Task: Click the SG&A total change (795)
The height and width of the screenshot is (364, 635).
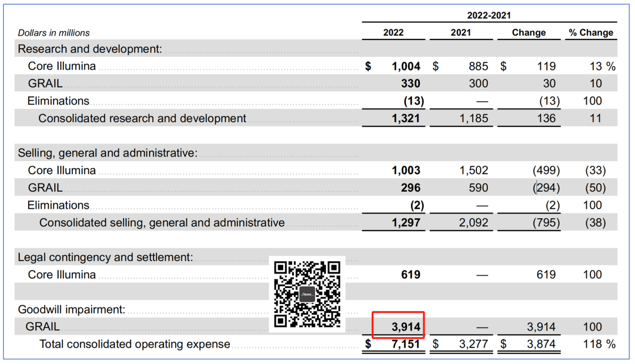Action: 546,223
